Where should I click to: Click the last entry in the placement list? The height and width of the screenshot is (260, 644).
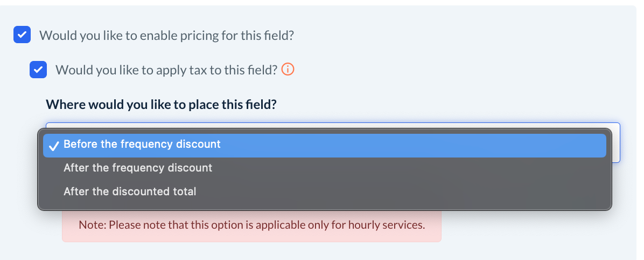(x=130, y=191)
